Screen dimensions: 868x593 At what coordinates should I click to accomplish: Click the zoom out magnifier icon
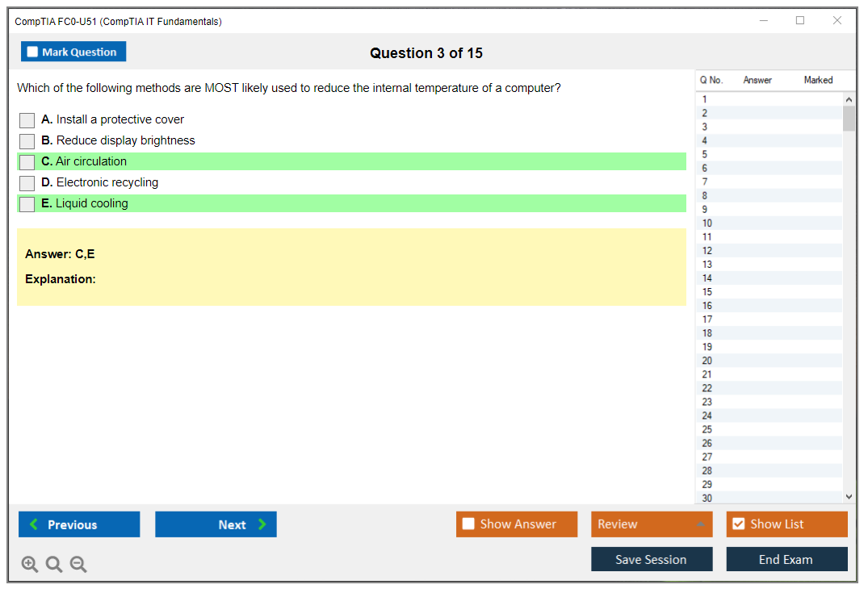(x=78, y=565)
